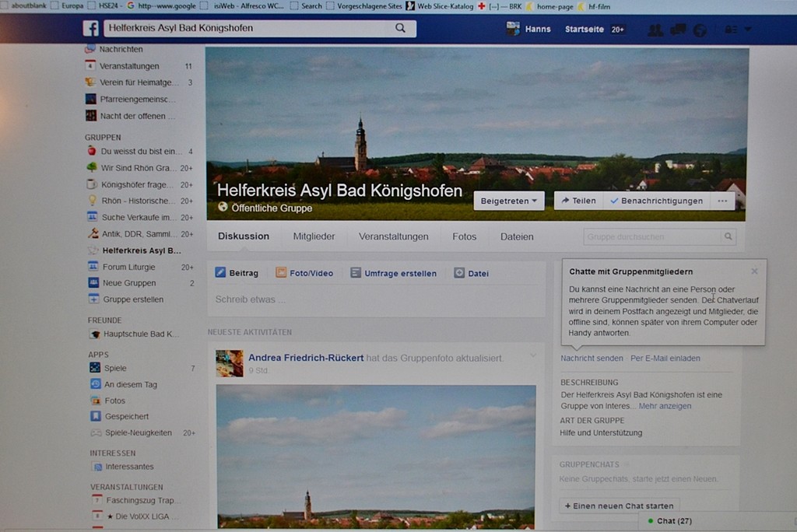Open the three-dots more options button
Viewport: 797px width, 532px height.
click(722, 201)
